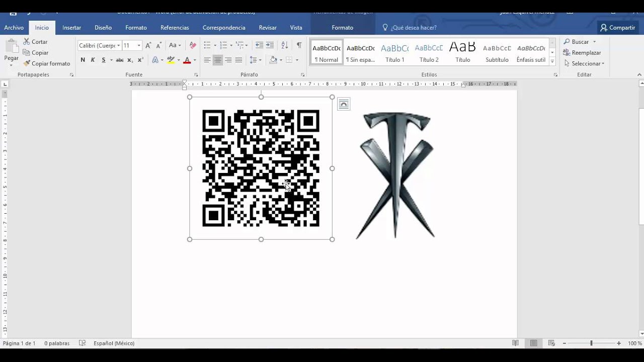Apply yellow text highlight color
The width and height of the screenshot is (644, 362).
coord(171,60)
